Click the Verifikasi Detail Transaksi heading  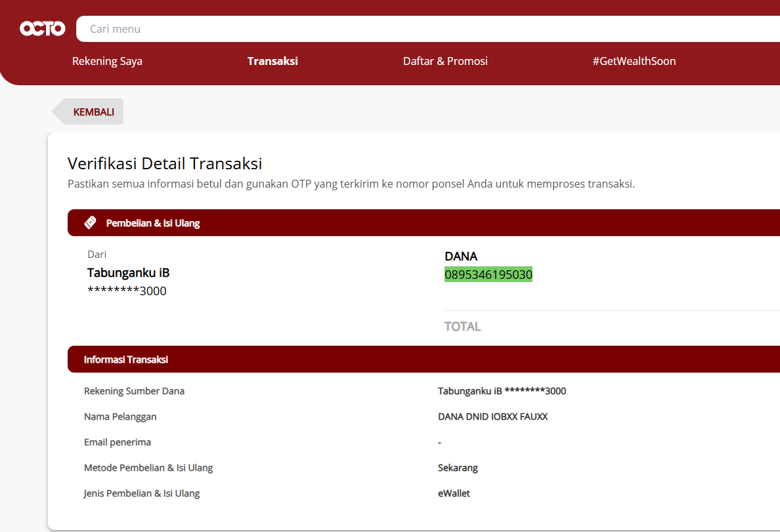[x=165, y=163]
